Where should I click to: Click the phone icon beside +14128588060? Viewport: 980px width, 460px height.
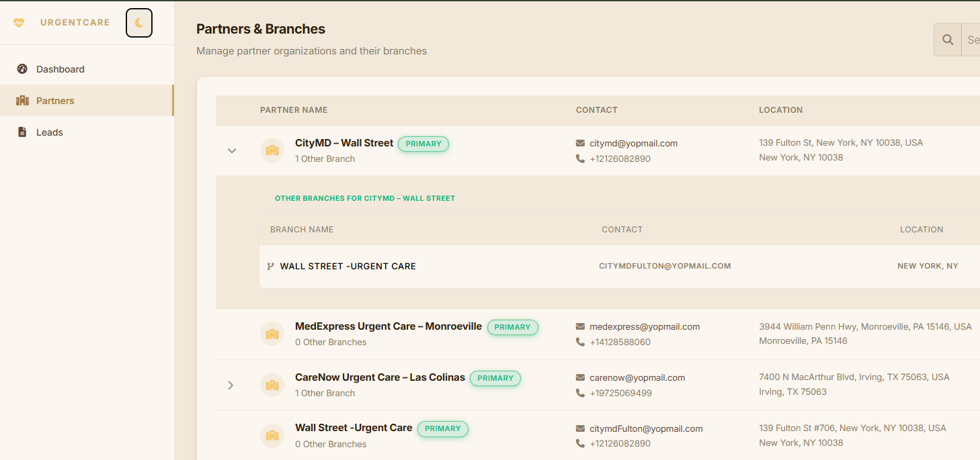coord(580,342)
